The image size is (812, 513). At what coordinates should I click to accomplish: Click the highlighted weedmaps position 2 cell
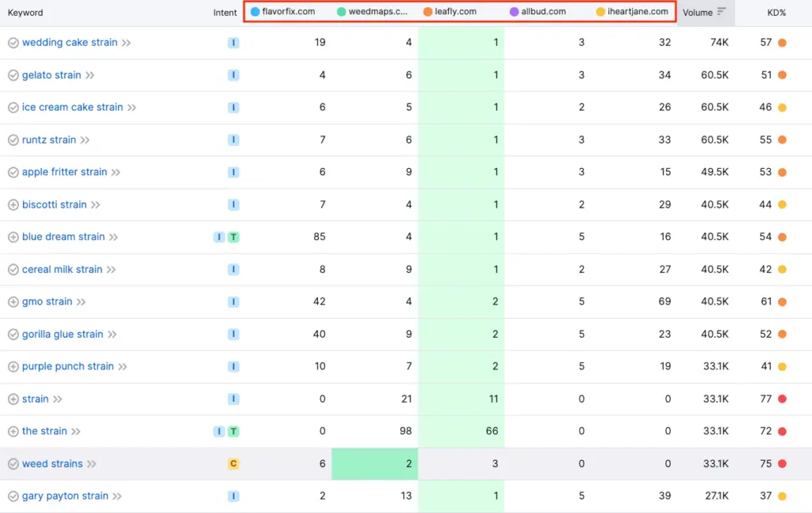tap(374, 464)
